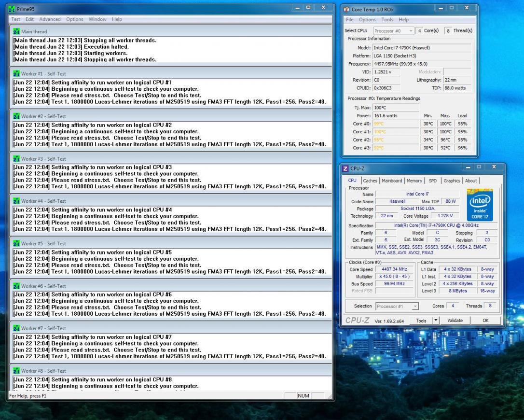Viewport: 524px width, 420px height.
Task: Switch to the Caches tab in CPU-Z
Action: (370, 181)
